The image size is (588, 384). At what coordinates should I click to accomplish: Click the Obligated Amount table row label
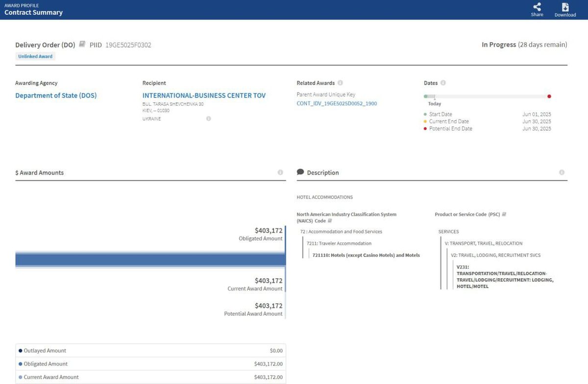coord(46,364)
